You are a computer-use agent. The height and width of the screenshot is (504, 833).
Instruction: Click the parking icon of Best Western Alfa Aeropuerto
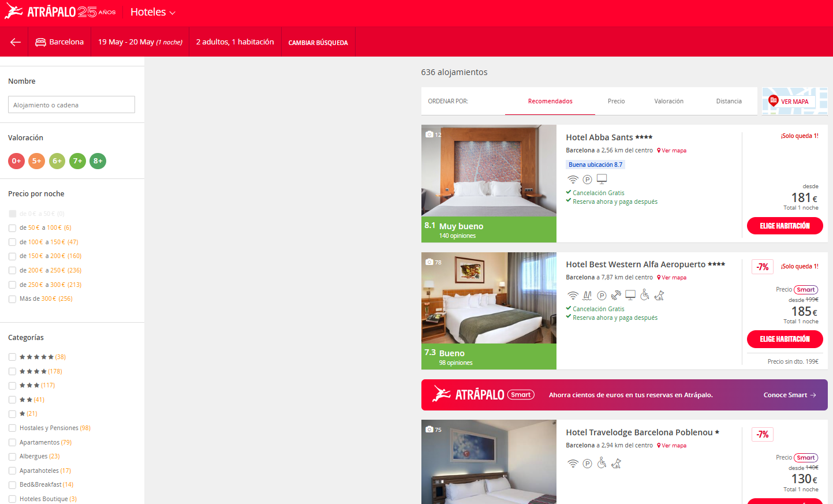(602, 296)
